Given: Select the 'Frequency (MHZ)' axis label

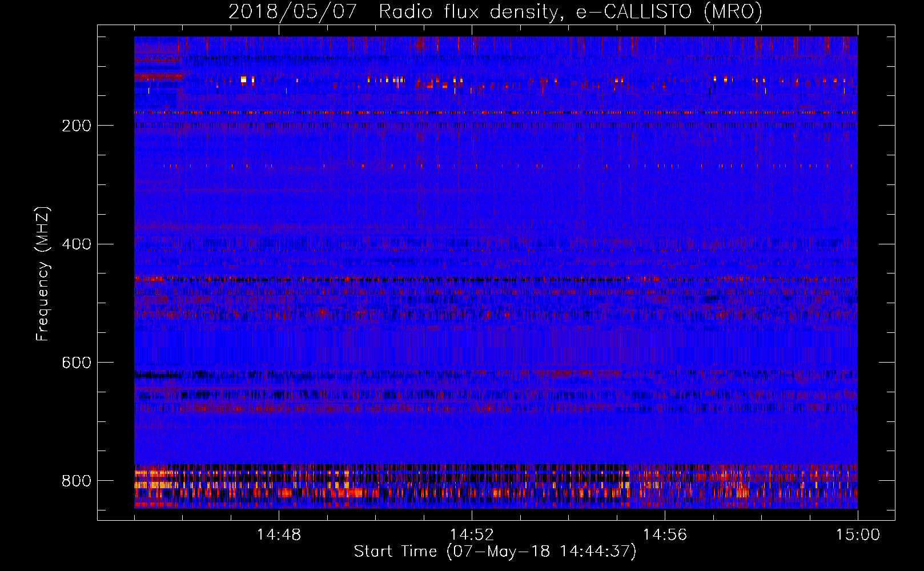Looking at the screenshot, I should point(42,274).
